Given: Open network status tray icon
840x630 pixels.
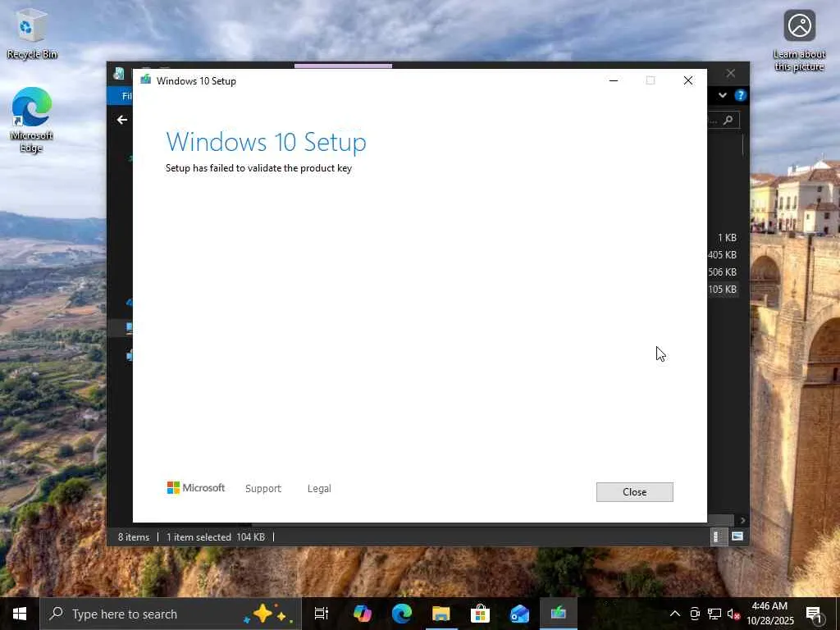Looking at the screenshot, I should point(714,614).
